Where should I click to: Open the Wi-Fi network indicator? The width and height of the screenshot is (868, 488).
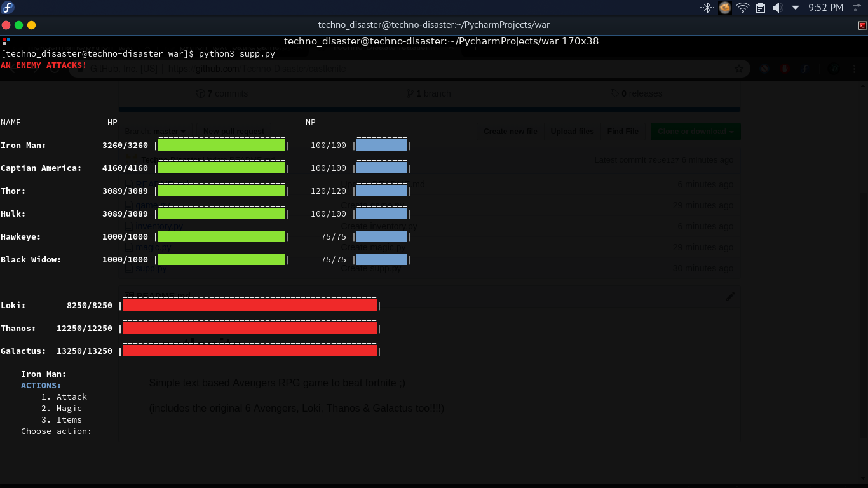pyautogui.click(x=743, y=8)
